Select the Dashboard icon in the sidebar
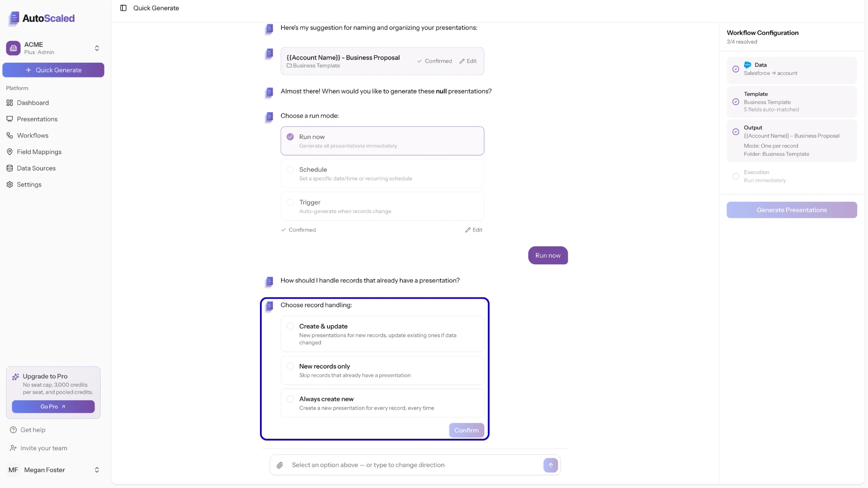 click(x=10, y=103)
